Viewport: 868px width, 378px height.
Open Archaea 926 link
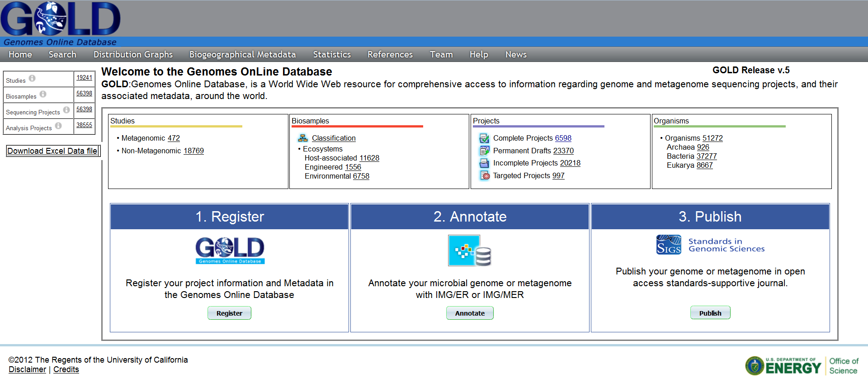(x=703, y=147)
